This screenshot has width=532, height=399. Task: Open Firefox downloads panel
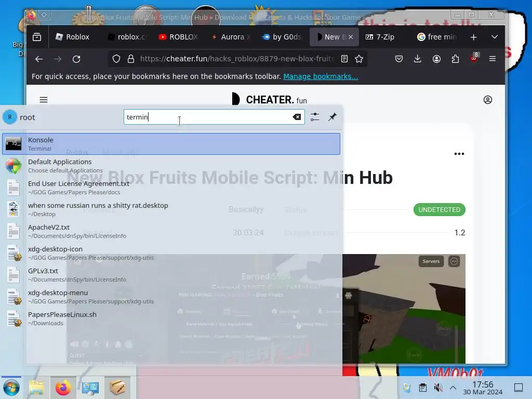(x=418, y=59)
